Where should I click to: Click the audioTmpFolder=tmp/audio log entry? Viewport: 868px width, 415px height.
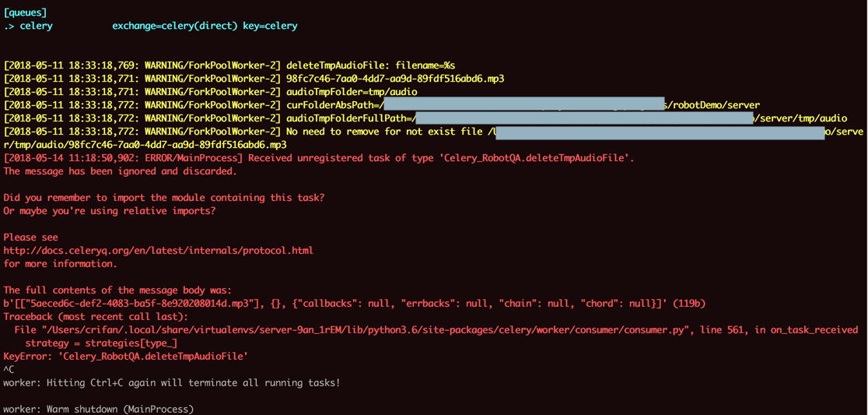(352, 92)
